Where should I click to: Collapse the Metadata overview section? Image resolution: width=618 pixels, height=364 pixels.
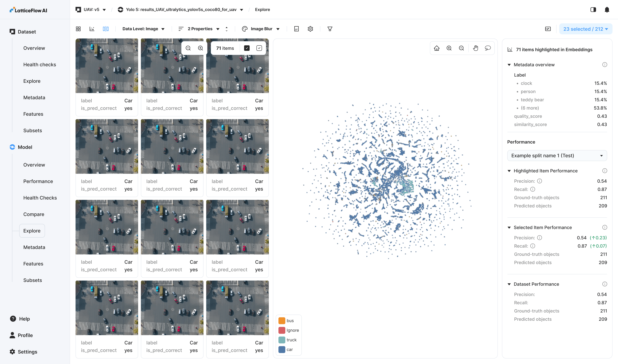[509, 65]
